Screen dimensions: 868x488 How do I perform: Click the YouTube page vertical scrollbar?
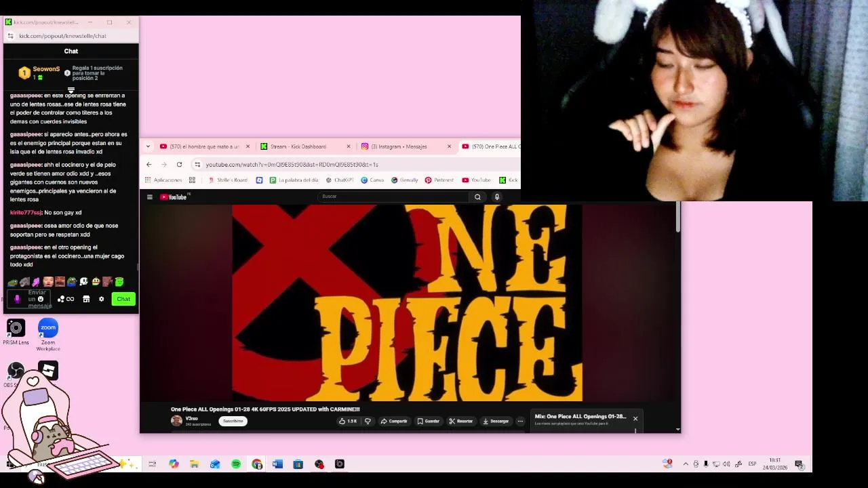677,218
